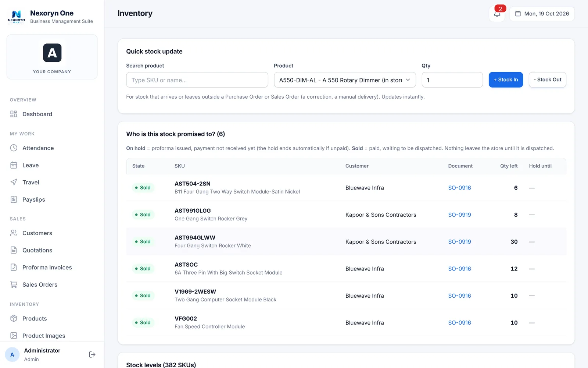Click the Sales Orders cart icon
Viewport: 588px width, 368px height.
pos(14,284)
